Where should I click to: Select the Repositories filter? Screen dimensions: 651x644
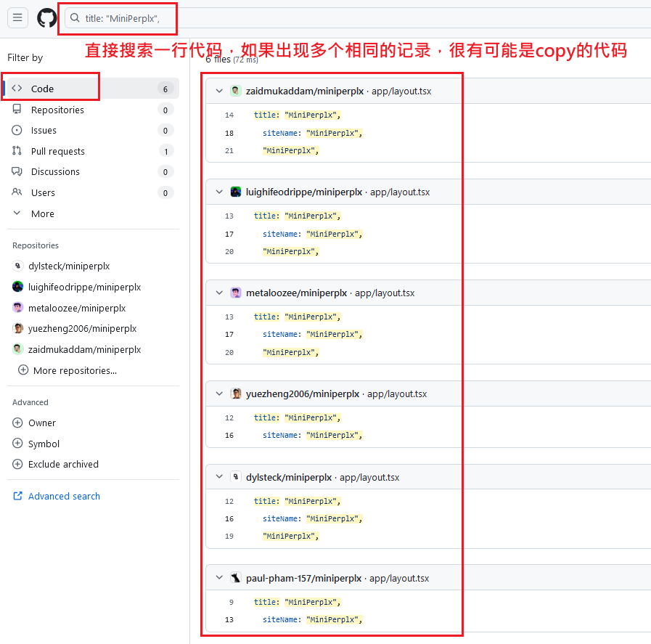click(x=93, y=110)
